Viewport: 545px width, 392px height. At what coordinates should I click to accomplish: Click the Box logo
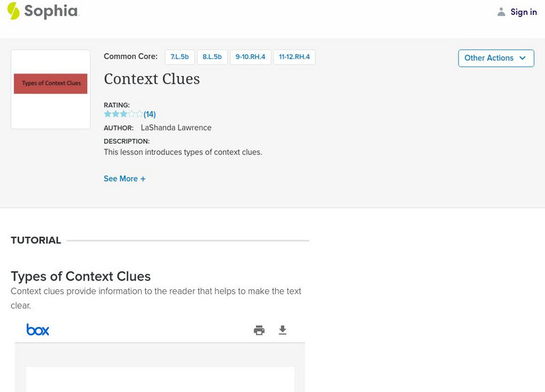point(37,329)
